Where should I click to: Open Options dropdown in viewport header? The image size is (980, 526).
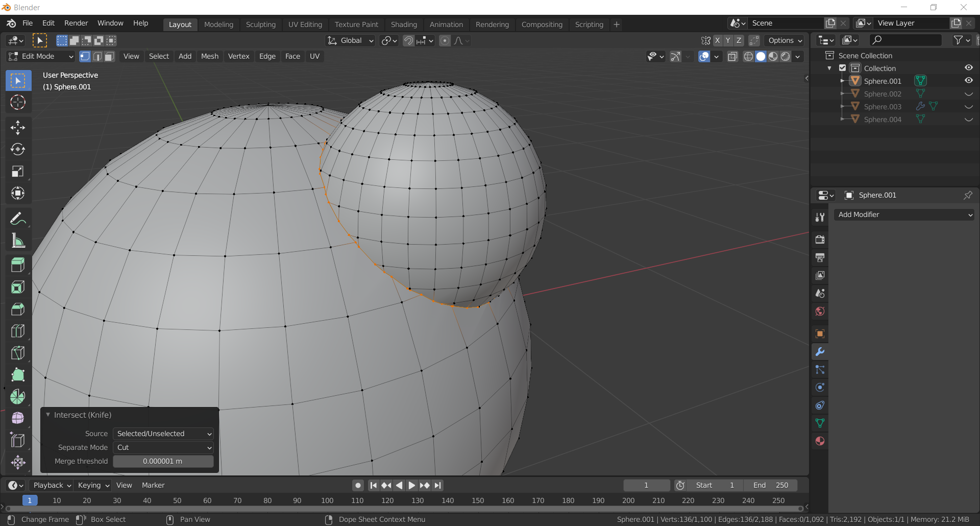(x=785, y=41)
